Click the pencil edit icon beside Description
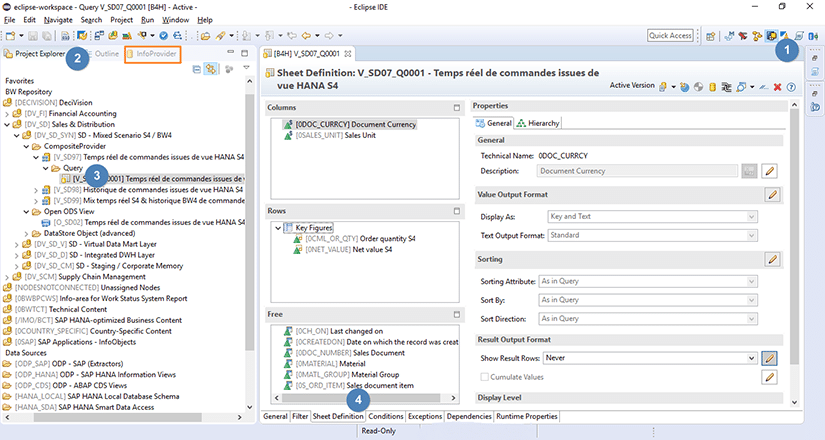 point(770,171)
